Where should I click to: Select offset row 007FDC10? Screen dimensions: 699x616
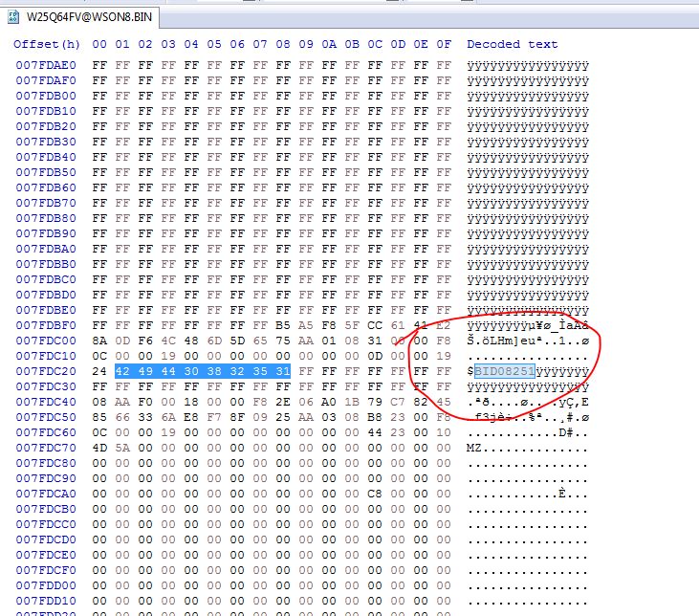pos(46,356)
